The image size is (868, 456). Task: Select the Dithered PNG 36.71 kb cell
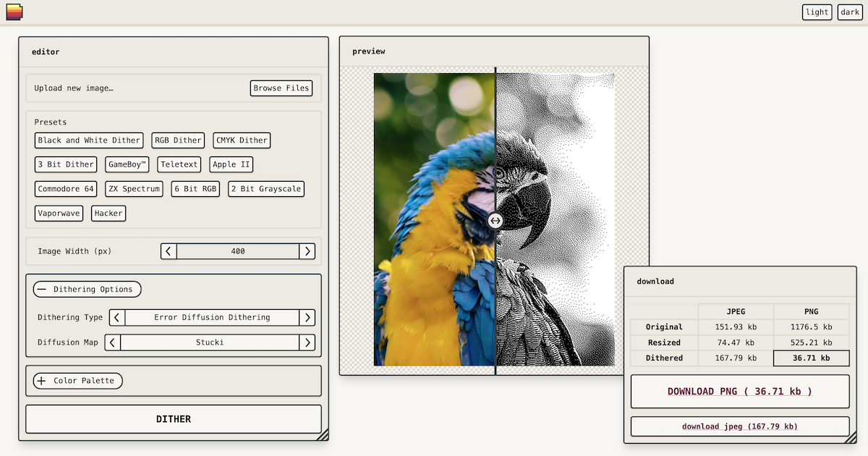click(x=812, y=358)
